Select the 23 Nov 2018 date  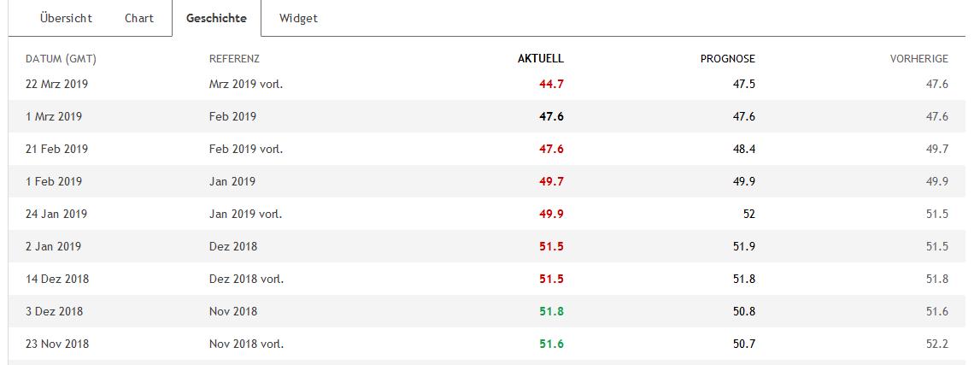point(57,344)
